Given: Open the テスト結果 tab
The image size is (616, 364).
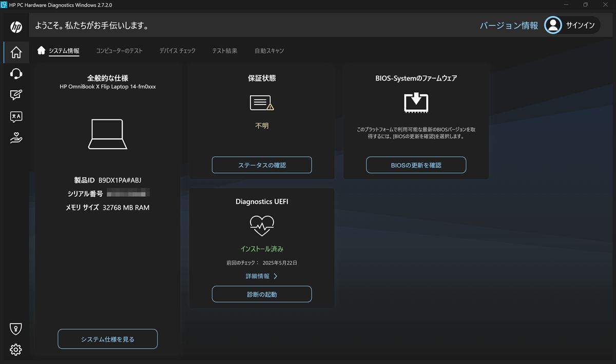Looking at the screenshot, I should [x=224, y=51].
